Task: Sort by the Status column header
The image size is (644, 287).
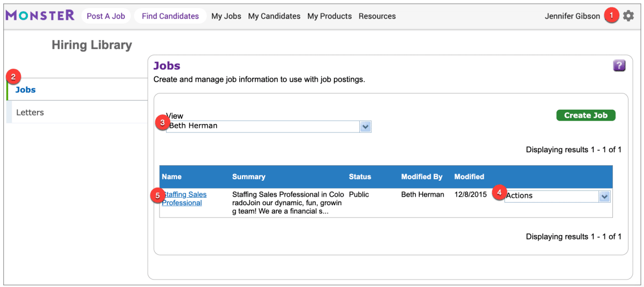Action: 360,176
